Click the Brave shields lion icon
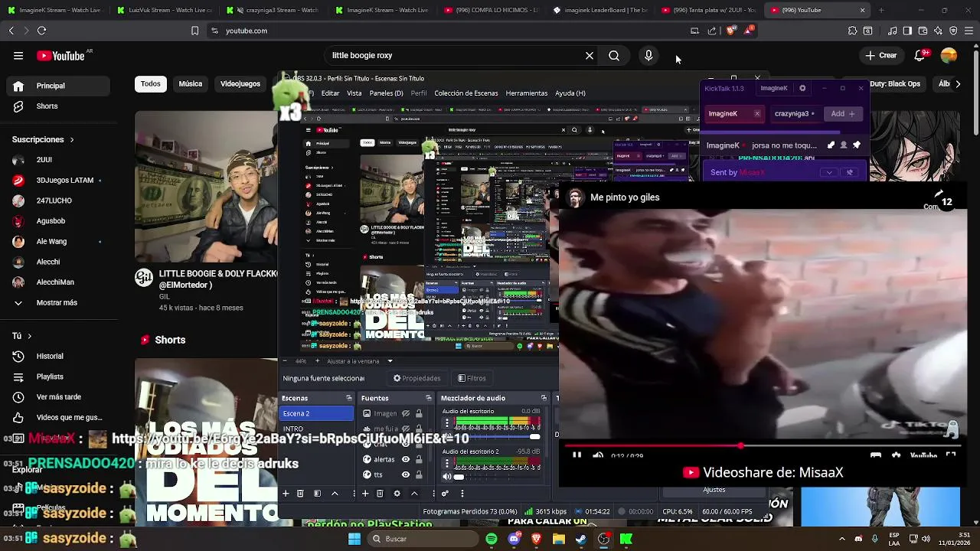980x551 pixels. click(x=730, y=31)
